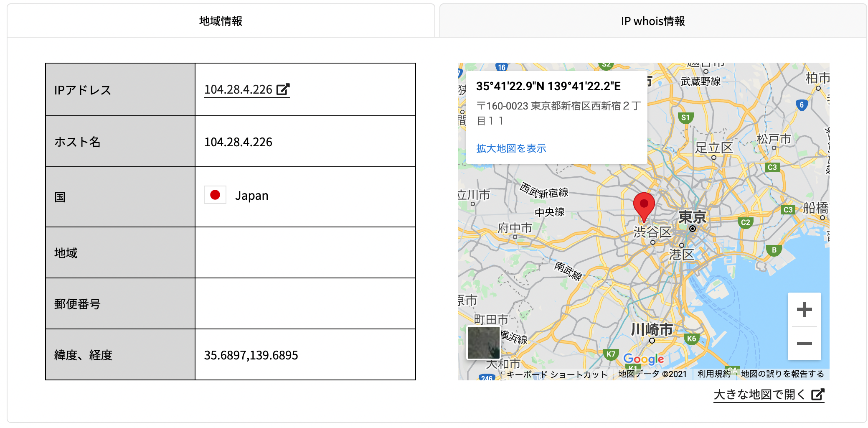Toggle satellite view thumbnail on map
The image size is (868, 428).
pyautogui.click(x=483, y=343)
